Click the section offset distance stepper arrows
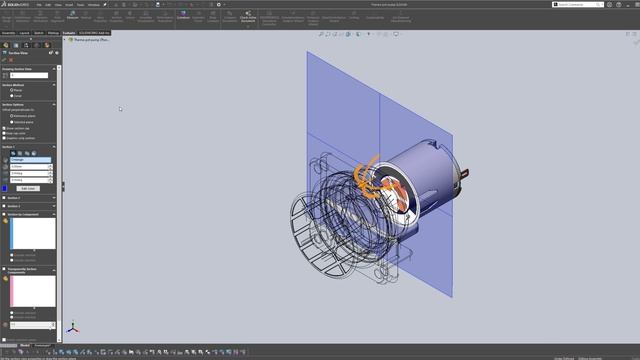The image size is (640, 360). click(50, 167)
